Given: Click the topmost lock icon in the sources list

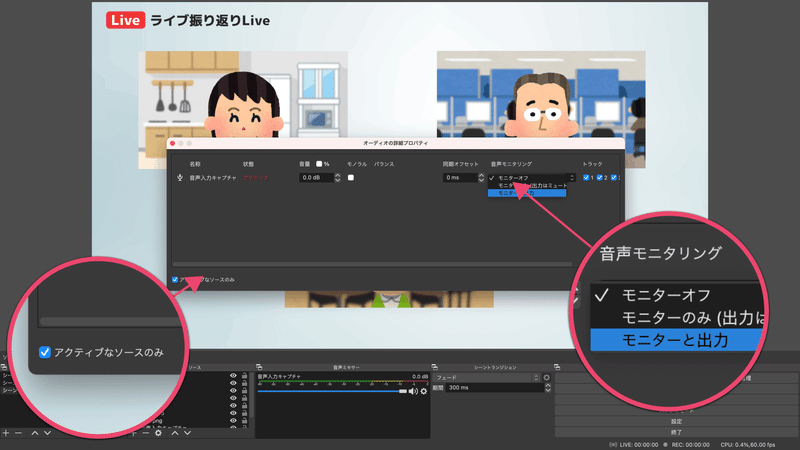Looking at the screenshot, I should 244,376.
